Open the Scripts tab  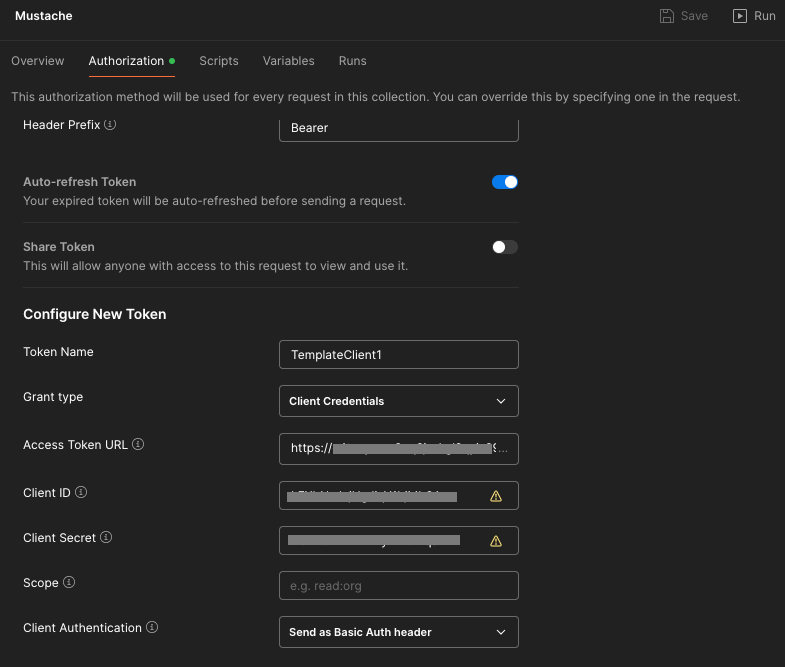pos(219,61)
